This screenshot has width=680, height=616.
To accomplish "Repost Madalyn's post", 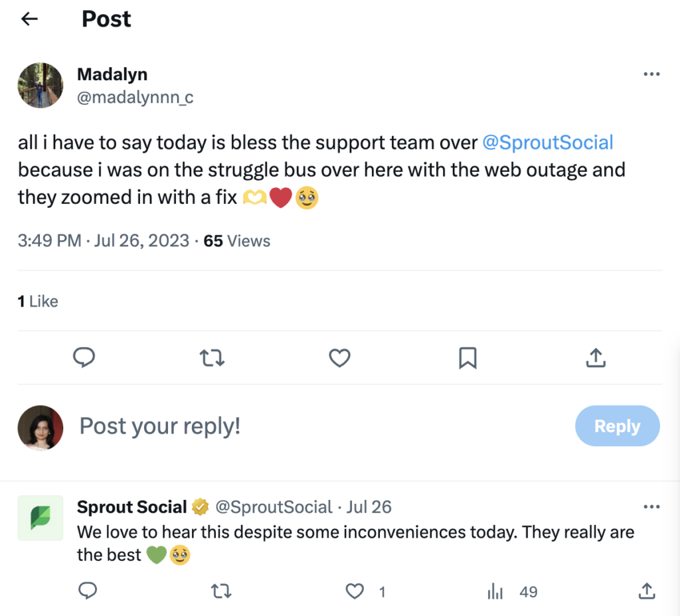I will pyautogui.click(x=212, y=358).
